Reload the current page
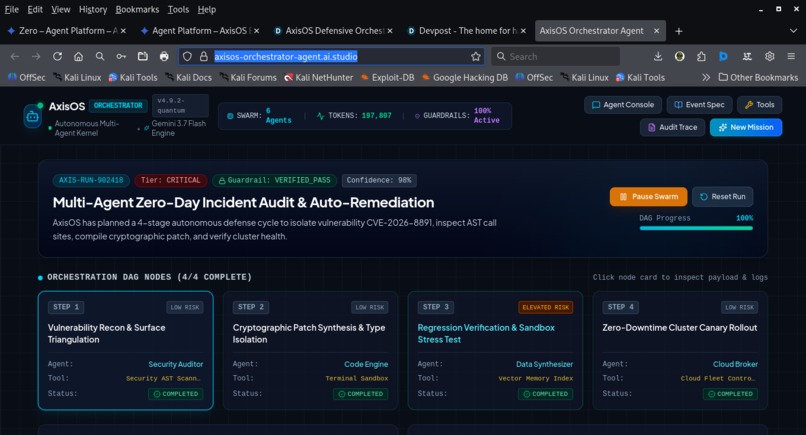Image resolution: width=806 pixels, height=435 pixels. [x=57, y=57]
